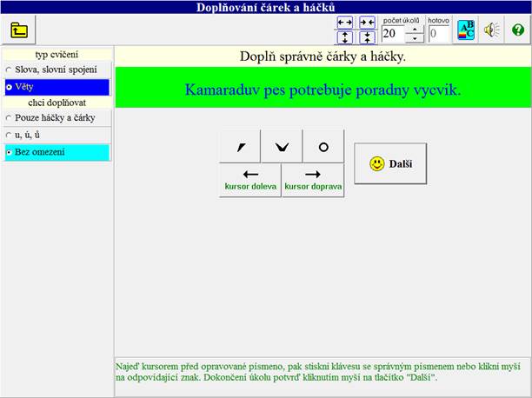Move cursor left with kursor doleva
Screen dimensions: 532x398
pyautogui.click(x=250, y=180)
